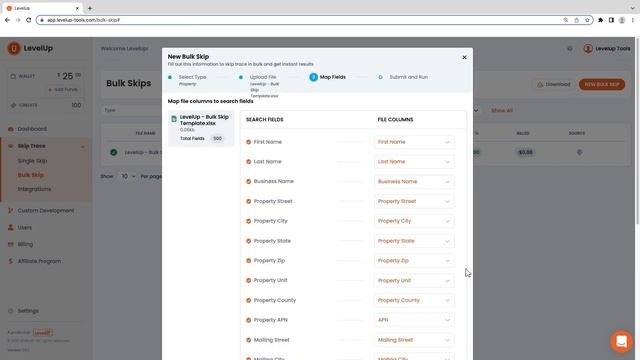
Task: Click the Add Funds button
Action: pos(63,90)
